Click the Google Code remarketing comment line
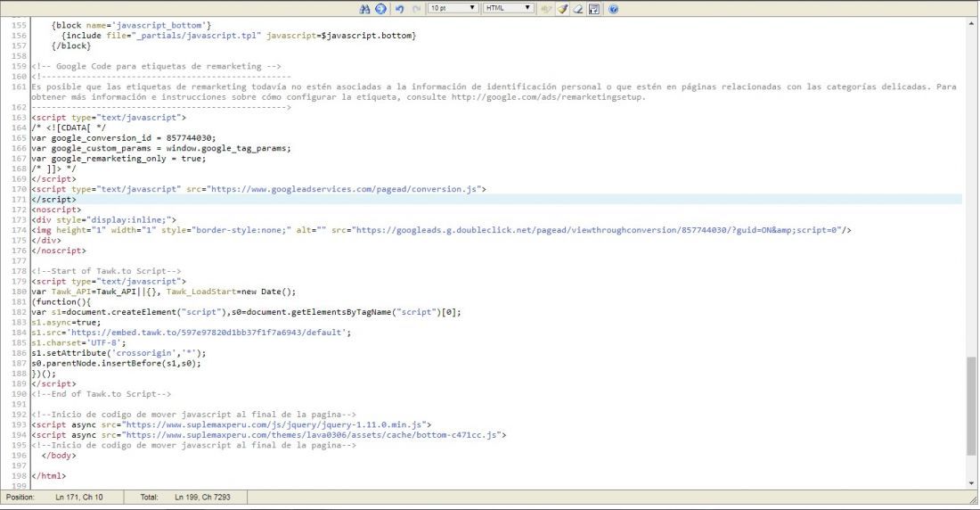Viewport: 980px width, 510px height. coord(156,66)
